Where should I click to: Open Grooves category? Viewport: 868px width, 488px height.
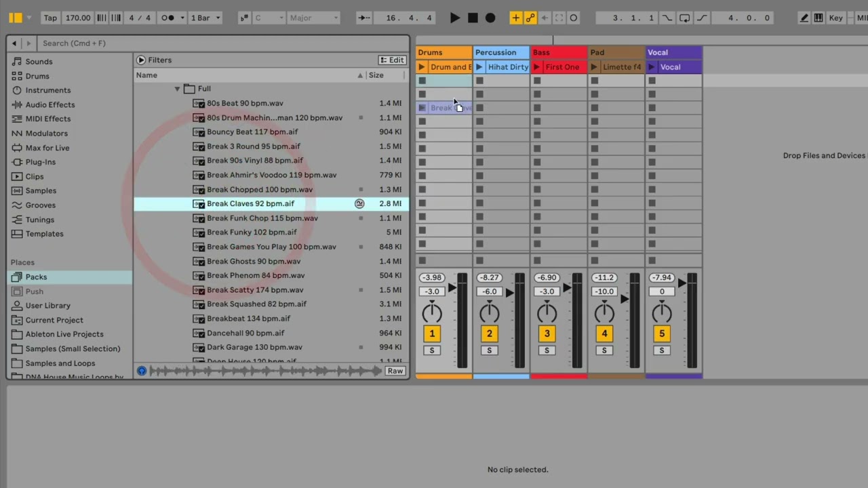pos(41,205)
